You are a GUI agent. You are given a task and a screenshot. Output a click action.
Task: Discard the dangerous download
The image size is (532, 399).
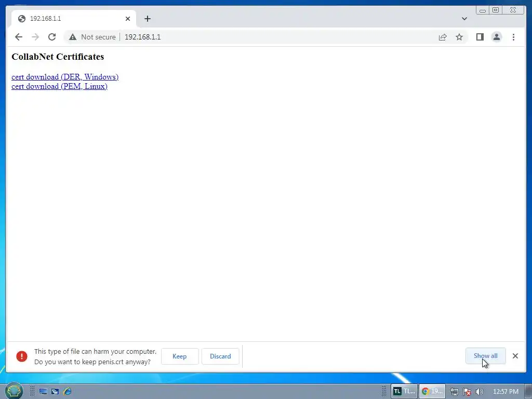point(220,356)
